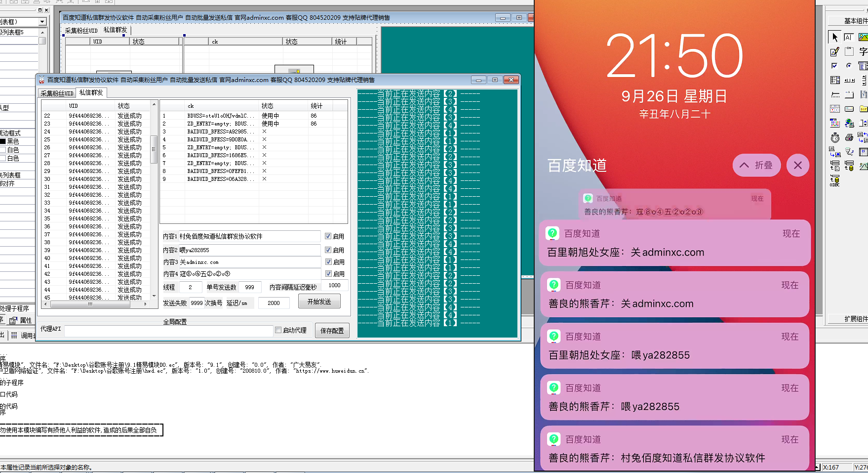Select the timer stopwatch component icon
This screenshot has height=473, width=868.
(x=835, y=137)
